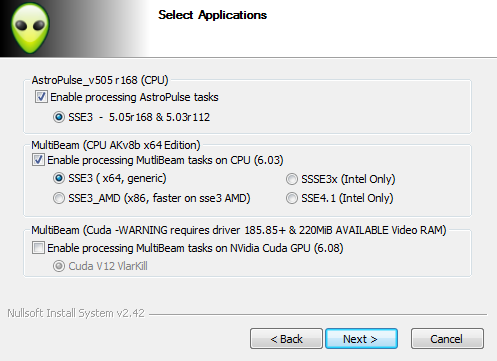Image resolution: width=497 pixels, height=361 pixels.
Task: Click the green alien head logo
Action: pyautogui.click(x=30, y=28)
